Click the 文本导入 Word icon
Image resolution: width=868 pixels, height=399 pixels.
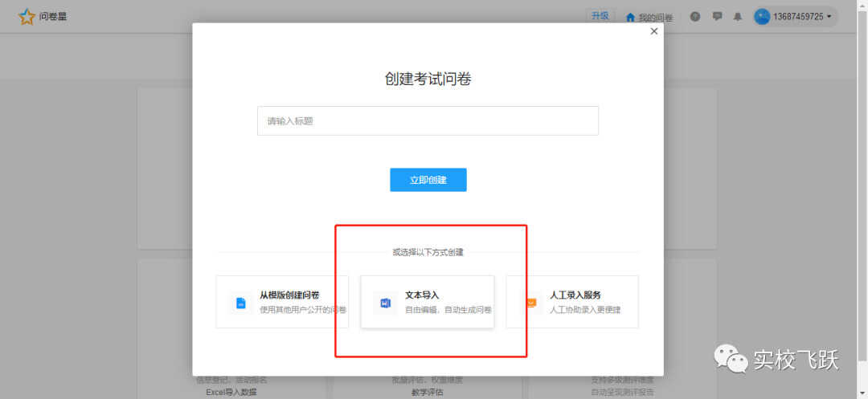click(386, 303)
